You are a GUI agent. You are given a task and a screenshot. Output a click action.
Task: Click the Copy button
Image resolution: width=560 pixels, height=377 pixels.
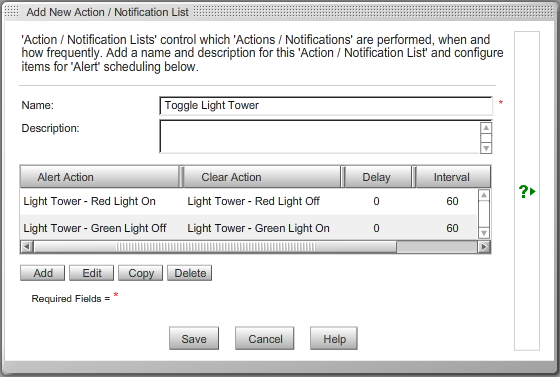(x=141, y=273)
